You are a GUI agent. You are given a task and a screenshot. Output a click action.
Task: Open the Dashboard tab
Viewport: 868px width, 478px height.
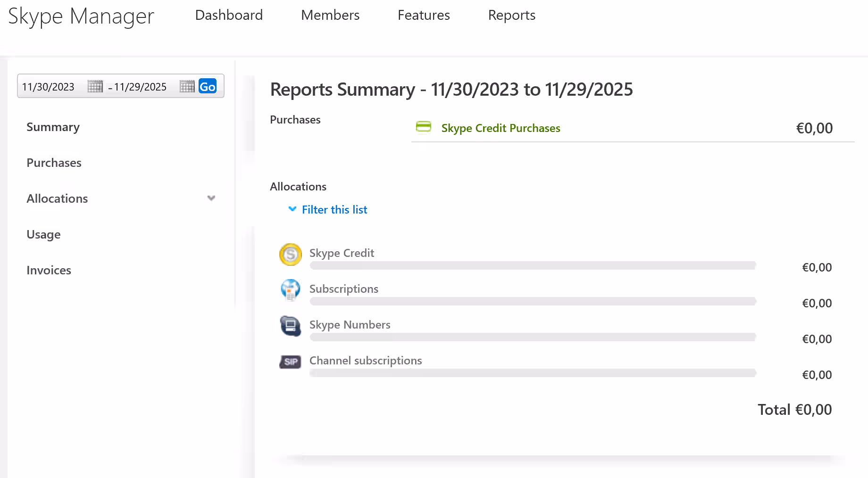[229, 15]
